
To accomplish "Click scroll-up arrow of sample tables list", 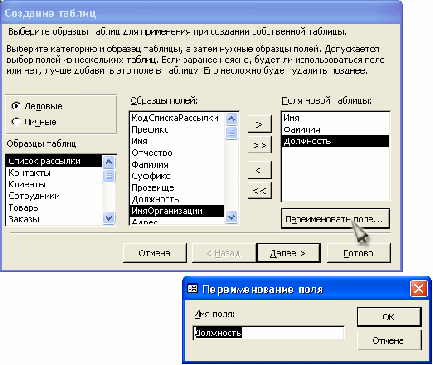I will [109, 162].
